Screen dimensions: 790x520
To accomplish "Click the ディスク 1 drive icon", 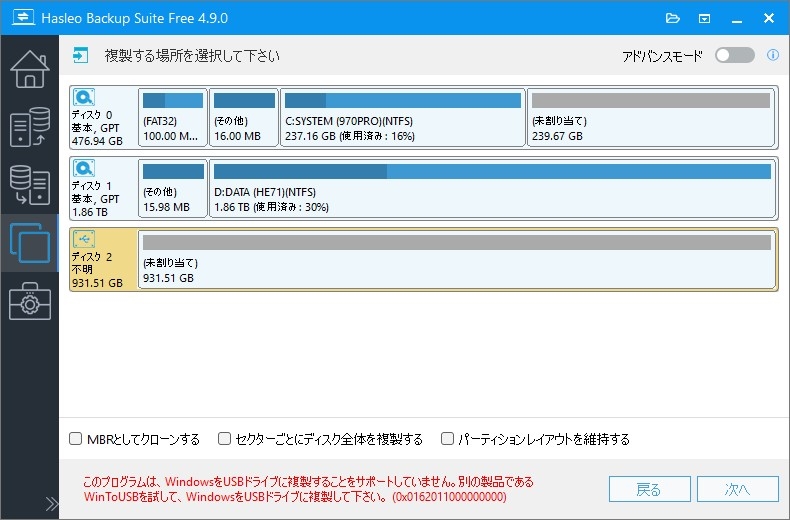I will (x=84, y=168).
